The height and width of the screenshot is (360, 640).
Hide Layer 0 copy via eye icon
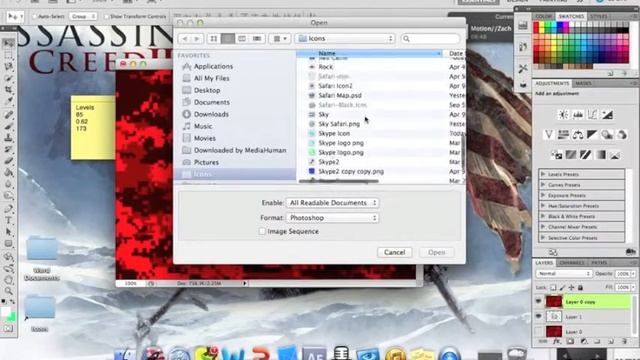[539, 302]
